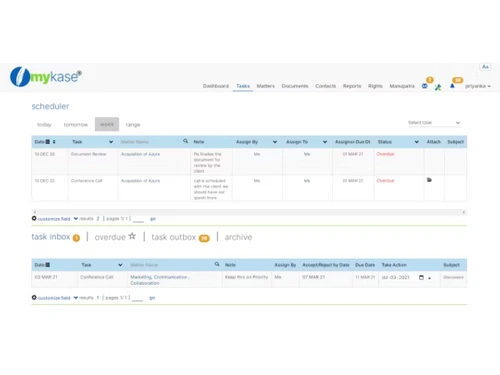Open Acquisition of Azure in Document Review row
Viewport: 500px width, 375px height.
pos(140,154)
